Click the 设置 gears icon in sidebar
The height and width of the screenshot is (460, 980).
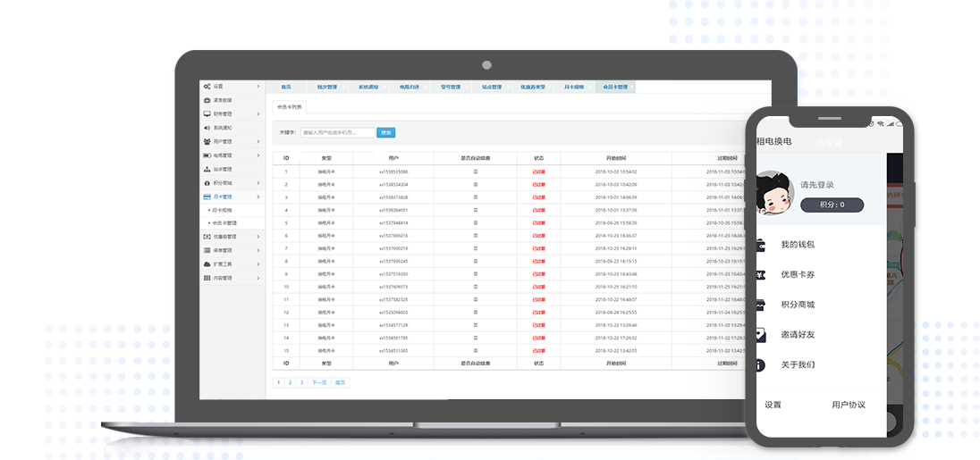(207, 87)
